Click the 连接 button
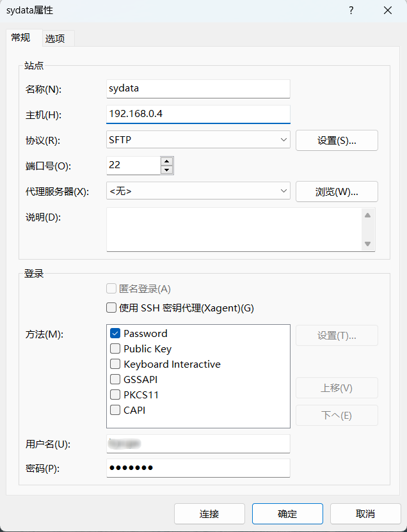Viewport: 407px width, 532px height. 209,513
